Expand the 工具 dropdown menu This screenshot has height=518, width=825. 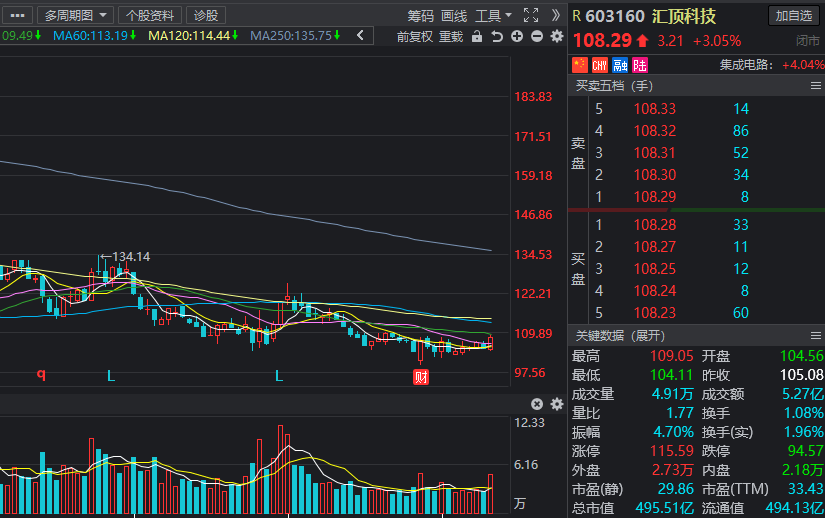coord(493,16)
